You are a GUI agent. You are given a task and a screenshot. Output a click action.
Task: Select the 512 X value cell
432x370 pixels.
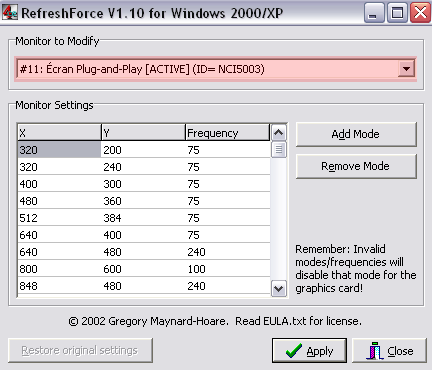tap(59, 218)
